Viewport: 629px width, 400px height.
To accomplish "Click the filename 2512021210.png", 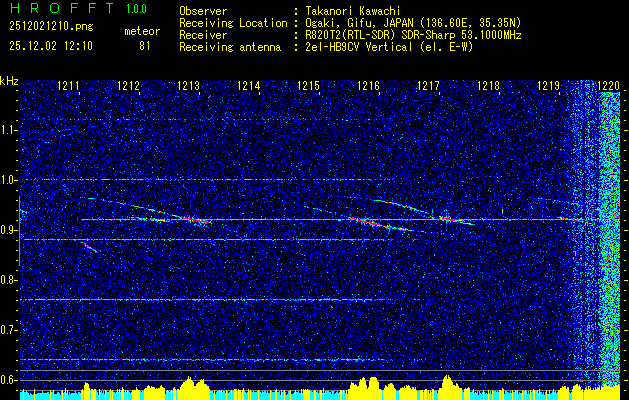I will pyautogui.click(x=51, y=27).
